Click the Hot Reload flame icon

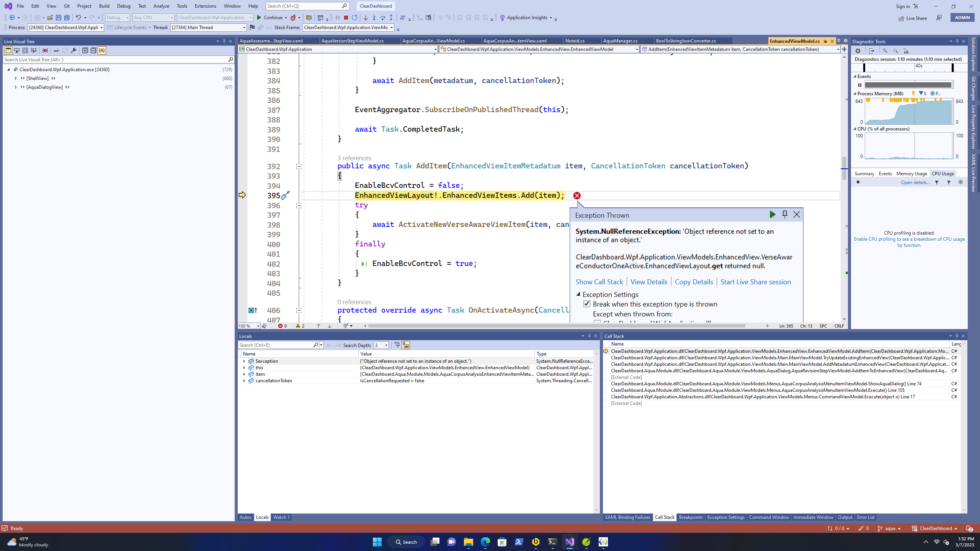293,18
